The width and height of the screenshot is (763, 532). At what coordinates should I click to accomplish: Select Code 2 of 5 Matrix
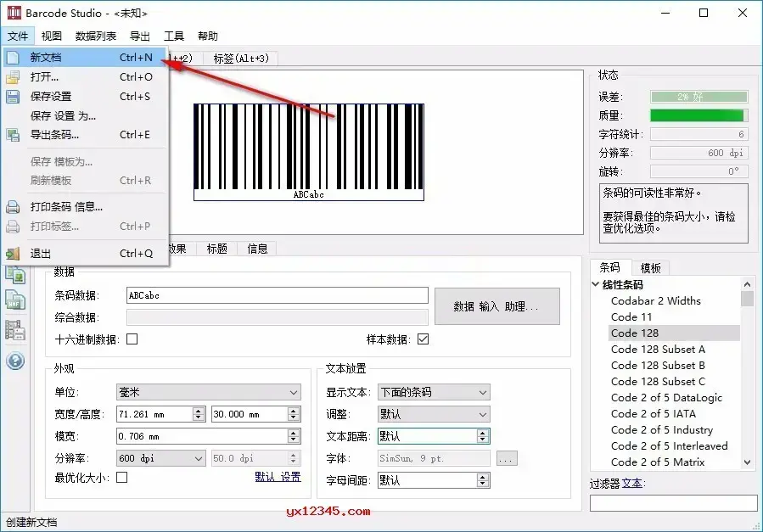click(x=658, y=462)
